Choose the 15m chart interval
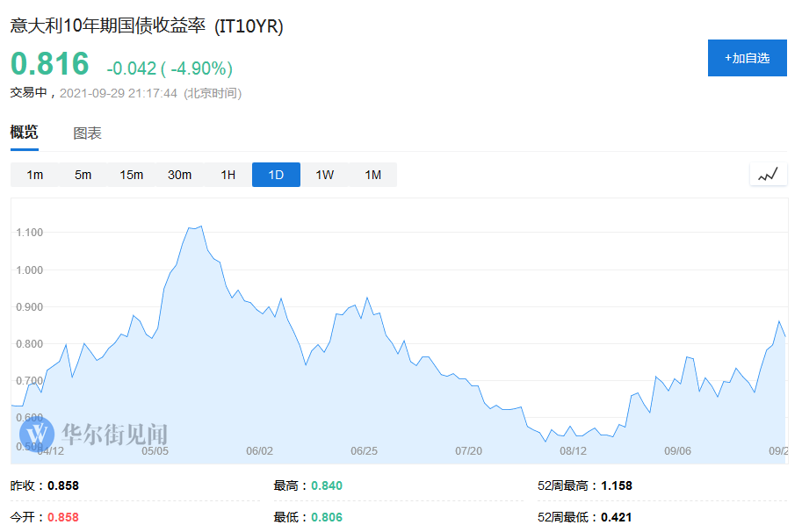 (x=132, y=175)
